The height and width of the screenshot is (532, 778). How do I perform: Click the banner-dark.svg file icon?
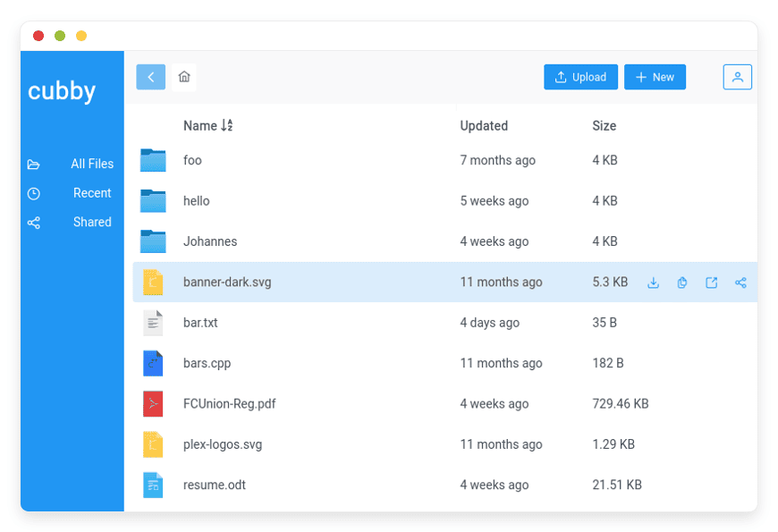point(153,283)
